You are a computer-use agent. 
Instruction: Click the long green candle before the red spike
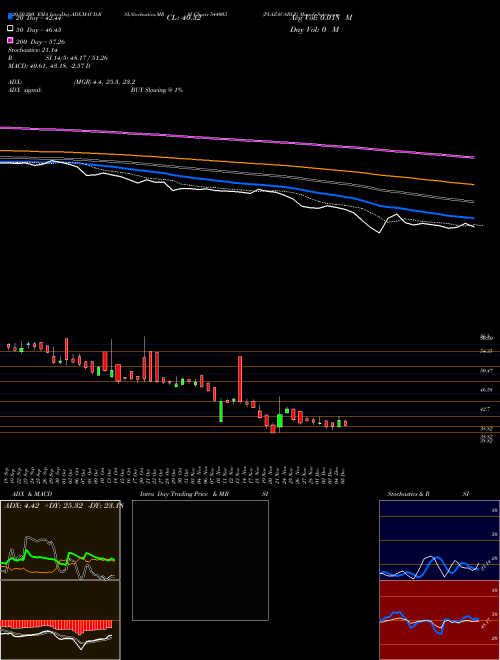(221, 411)
